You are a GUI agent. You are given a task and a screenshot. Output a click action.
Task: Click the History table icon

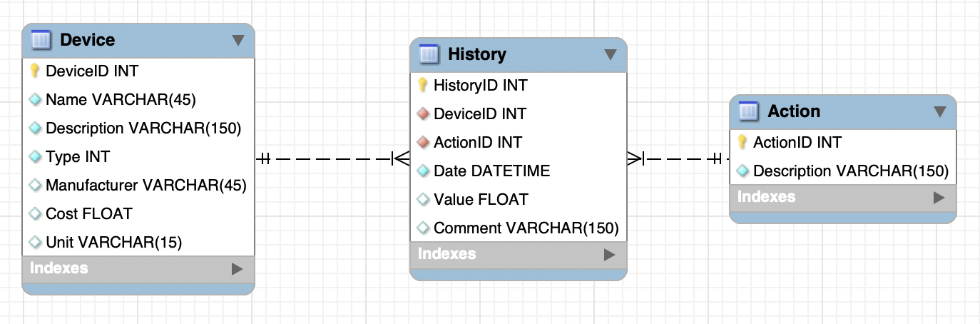[429, 54]
